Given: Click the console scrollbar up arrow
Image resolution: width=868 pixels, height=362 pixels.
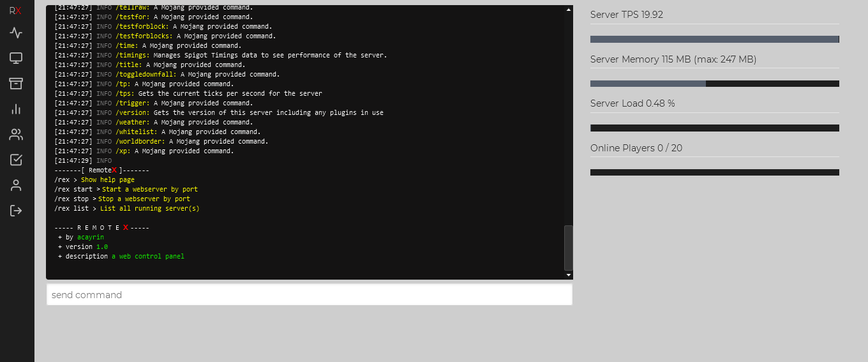Looking at the screenshot, I should pyautogui.click(x=569, y=10).
